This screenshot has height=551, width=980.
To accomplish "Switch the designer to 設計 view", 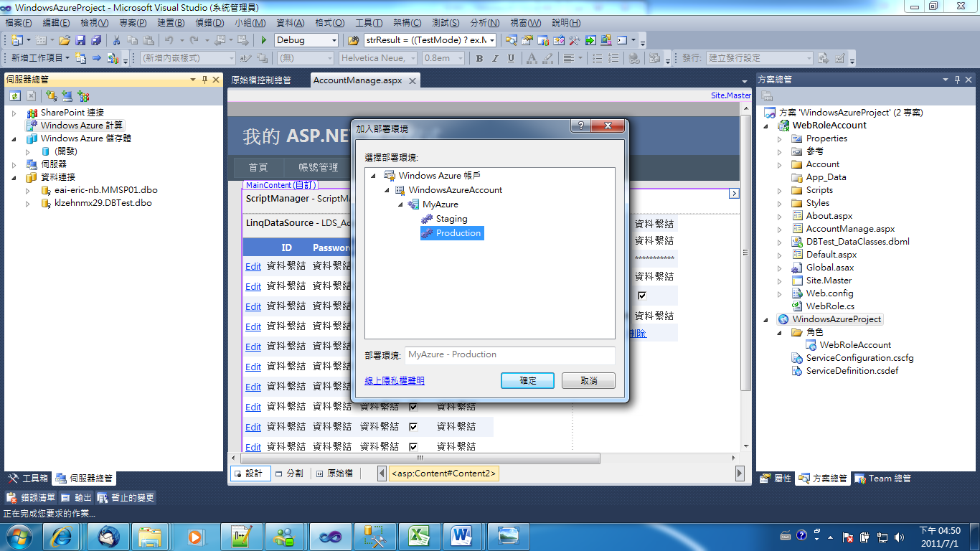I will (x=250, y=474).
